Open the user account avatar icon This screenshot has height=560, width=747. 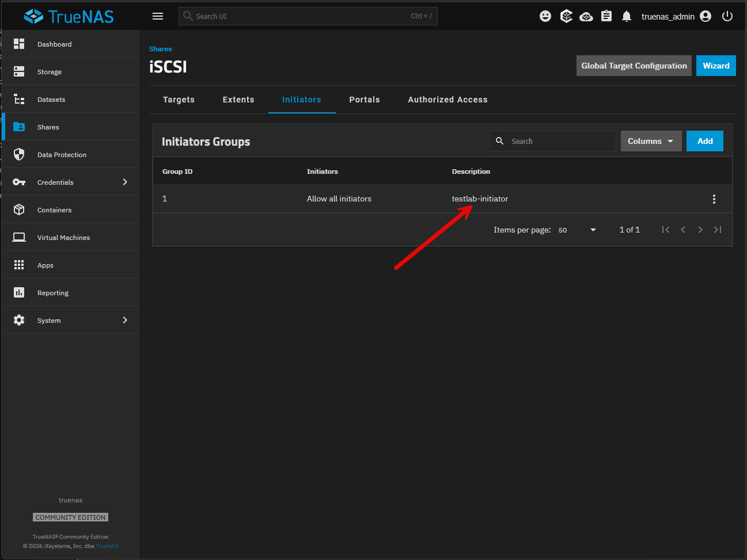tap(706, 16)
